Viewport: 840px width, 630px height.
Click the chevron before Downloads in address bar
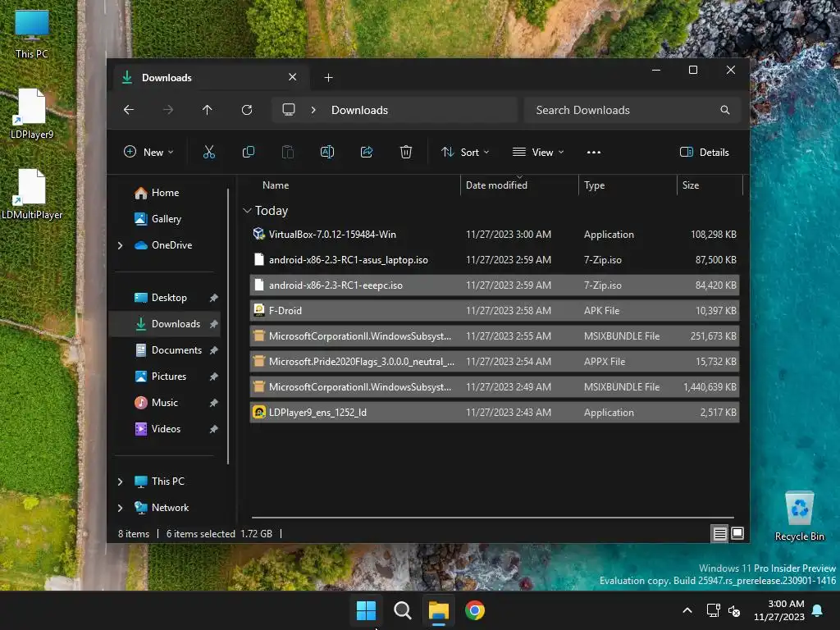313,110
